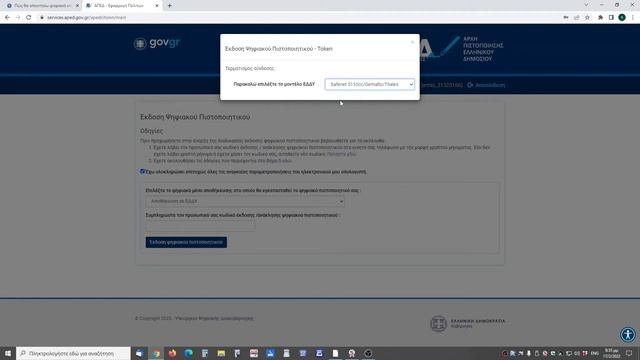Open the notification center icon
Screen dimensions: 640x360
click(629, 353)
